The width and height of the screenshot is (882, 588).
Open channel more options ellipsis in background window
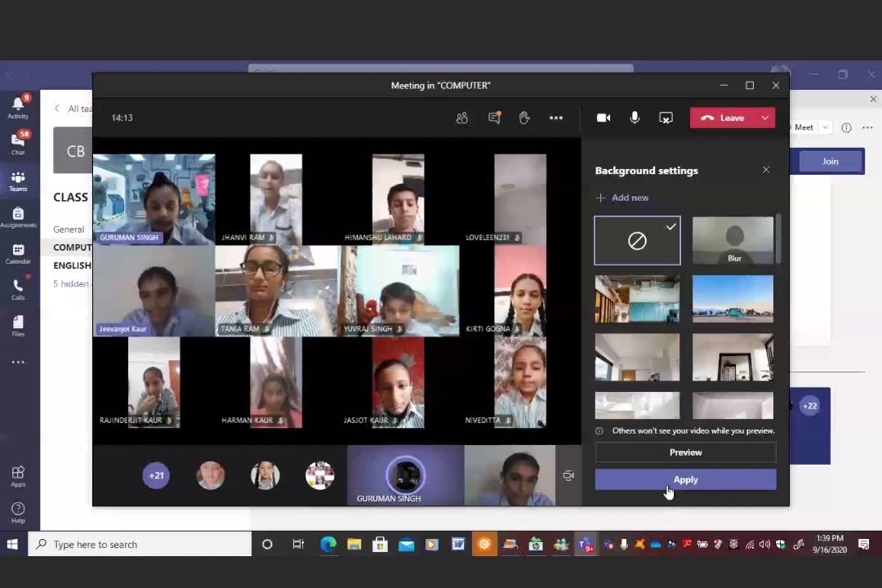tap(867, 127)
